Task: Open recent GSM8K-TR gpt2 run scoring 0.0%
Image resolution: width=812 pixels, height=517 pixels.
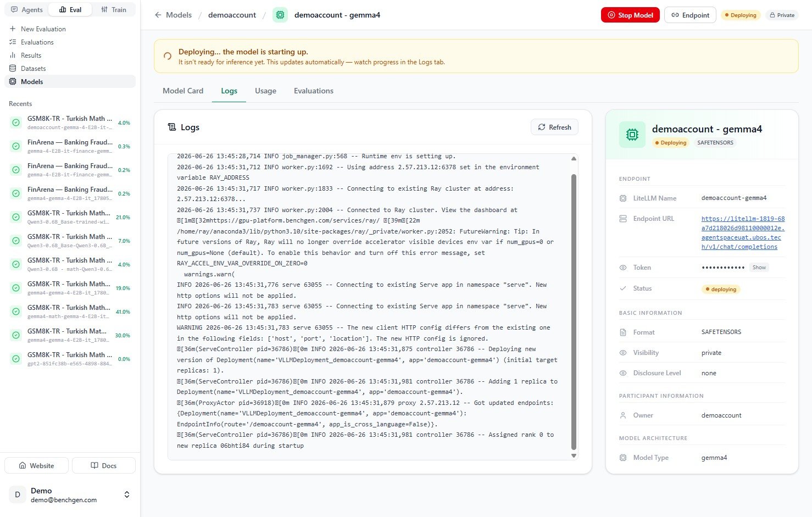Action: click(70, 359)
